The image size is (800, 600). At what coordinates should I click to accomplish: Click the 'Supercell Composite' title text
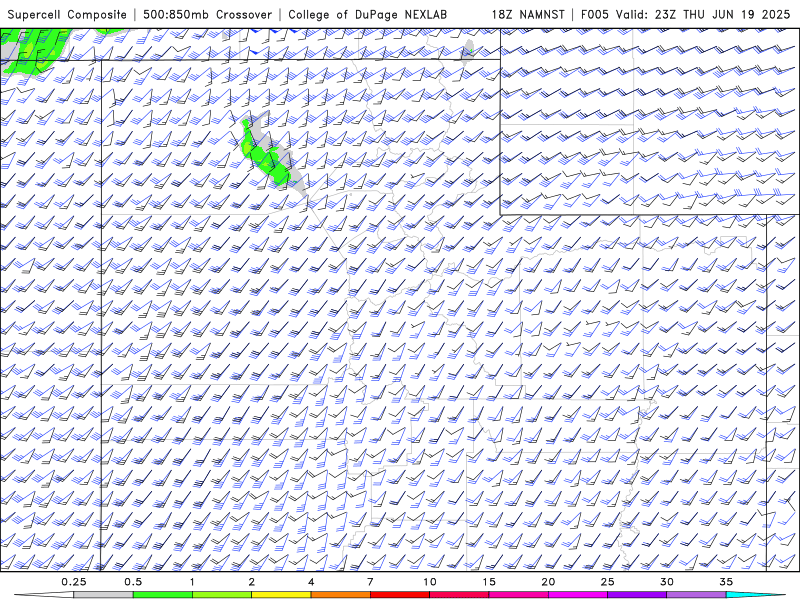coord(67,15)
